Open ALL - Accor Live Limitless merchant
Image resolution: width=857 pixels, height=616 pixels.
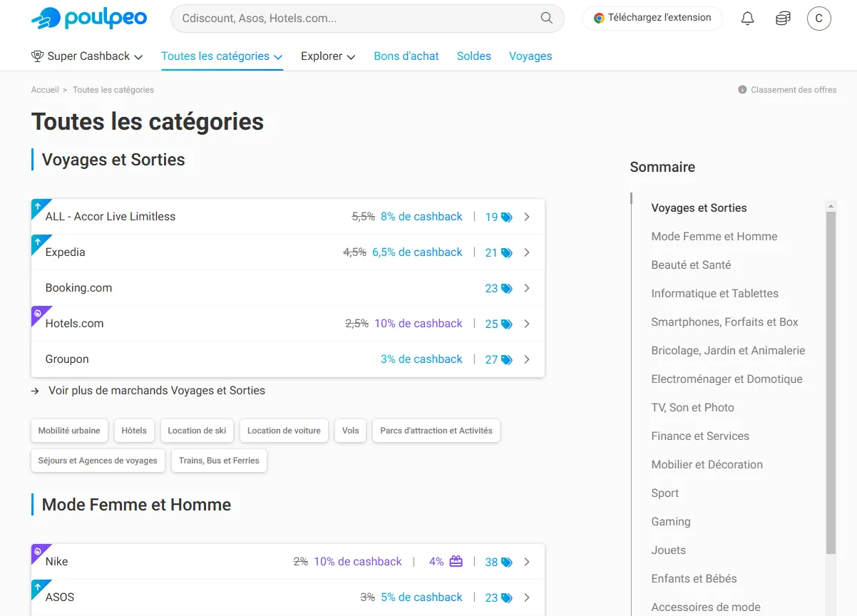click(111, 217)
